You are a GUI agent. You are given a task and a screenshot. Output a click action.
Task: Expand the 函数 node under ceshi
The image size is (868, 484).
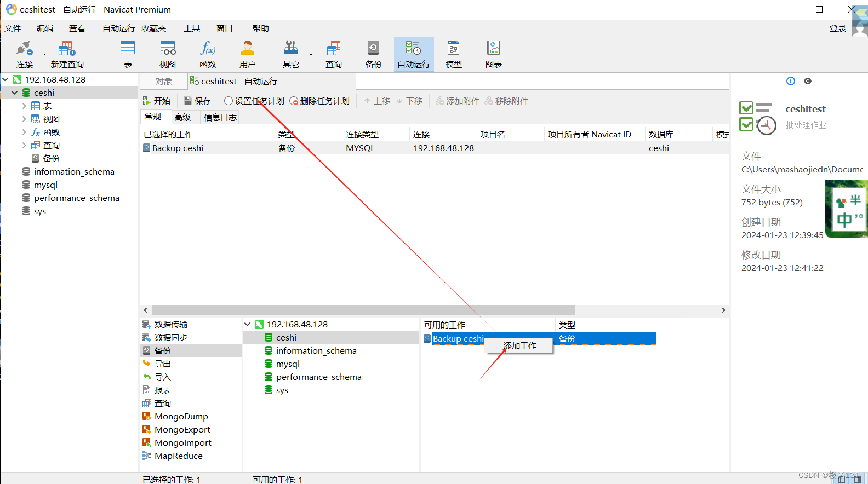[24, 132]
